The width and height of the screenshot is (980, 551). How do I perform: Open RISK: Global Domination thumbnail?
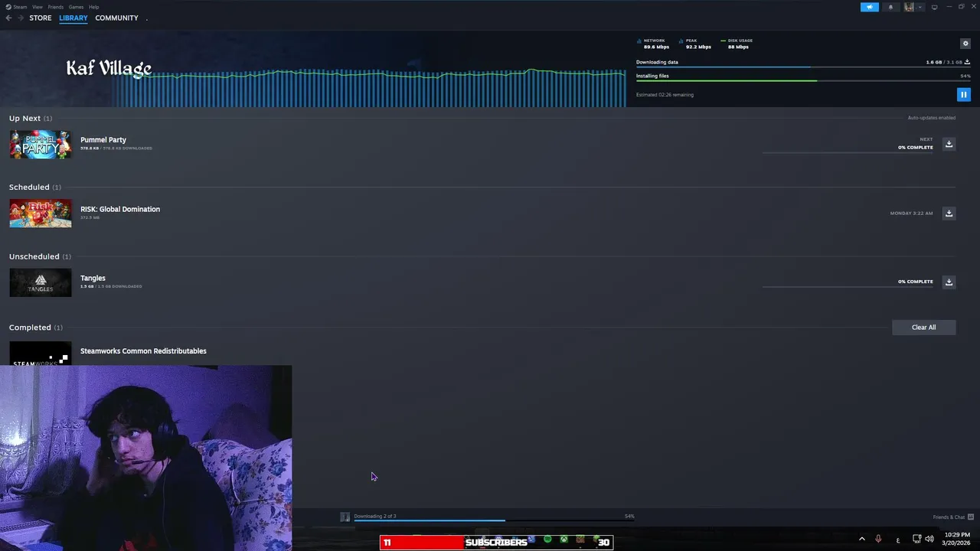click(40, 214)
